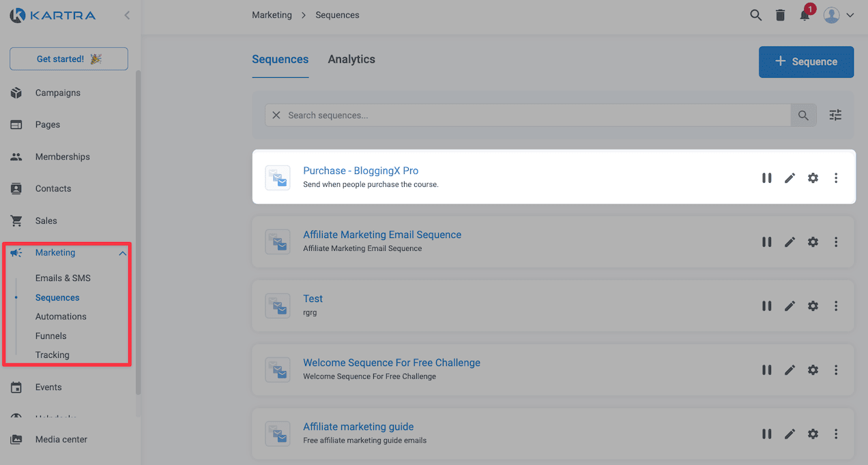Open the notifications bell
This screenshot has height=465, width=868.
[805, 15]
